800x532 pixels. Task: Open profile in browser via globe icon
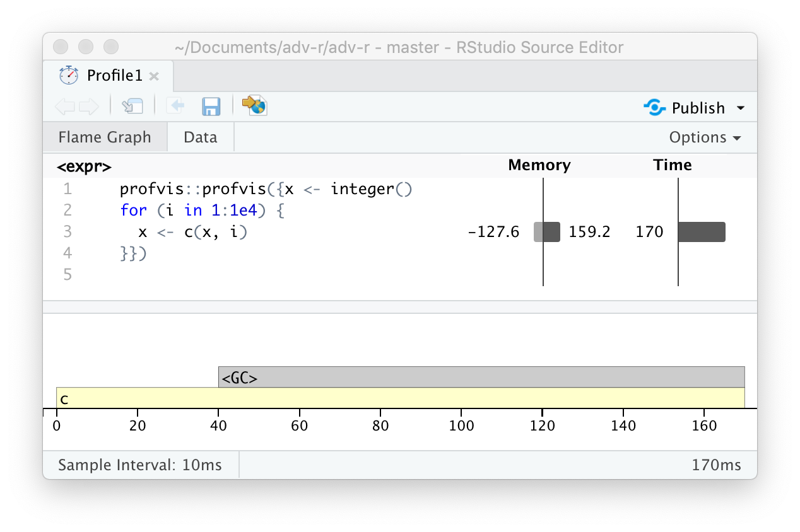tap(255, 105)
